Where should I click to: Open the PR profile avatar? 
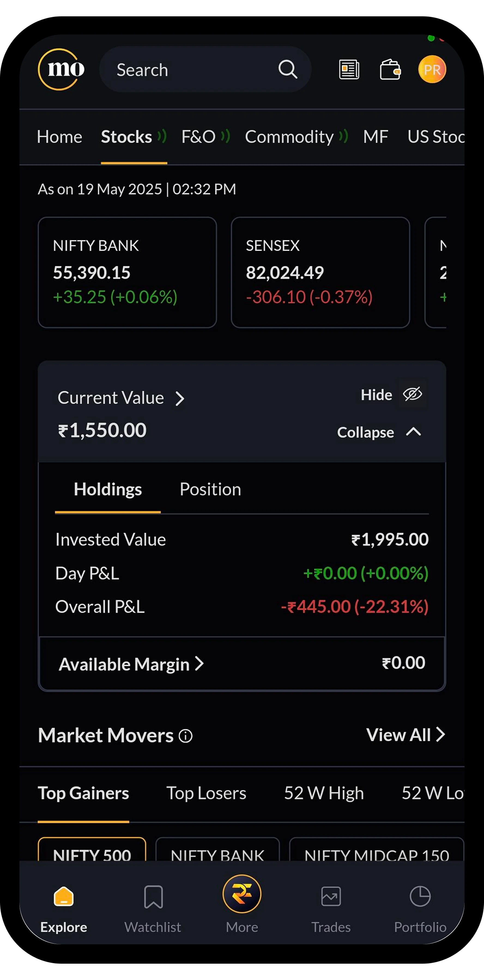tap(432, 69)
